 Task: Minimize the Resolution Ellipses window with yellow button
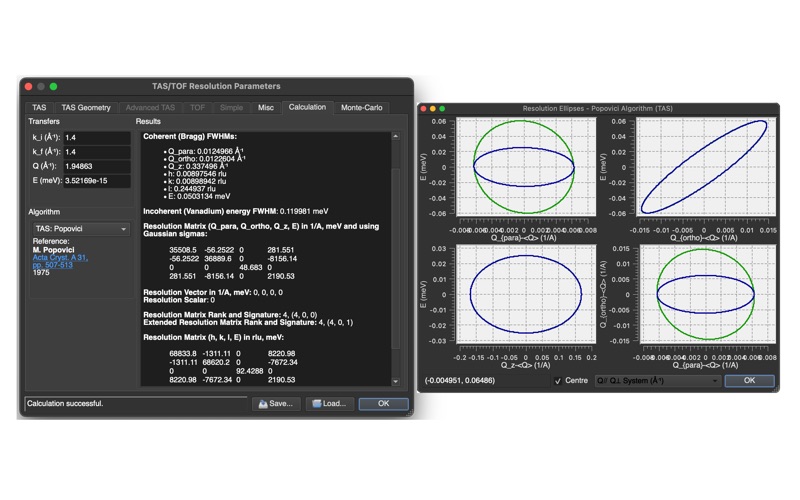[x=433, y=109]
